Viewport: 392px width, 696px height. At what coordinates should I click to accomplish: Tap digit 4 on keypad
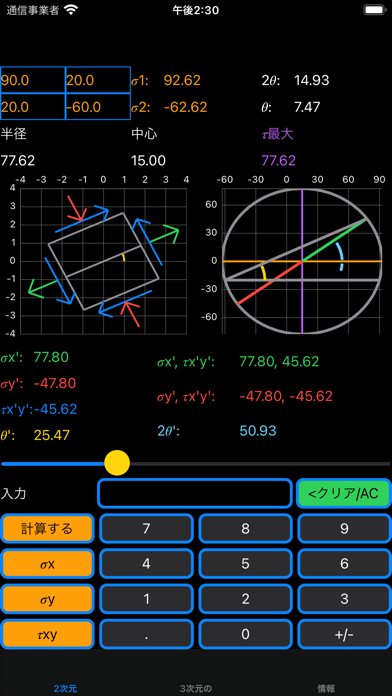click(147, 564)
